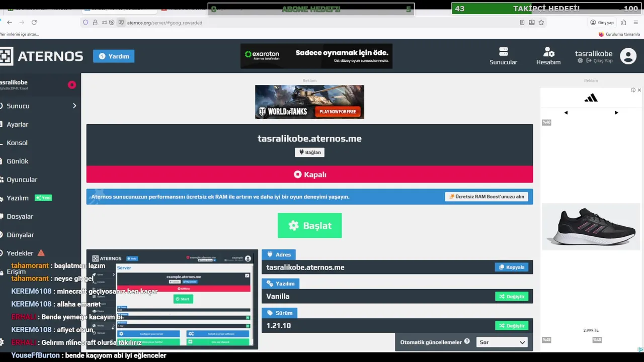Expand the Sunucu sidebar chevron

tap(74, 106)
